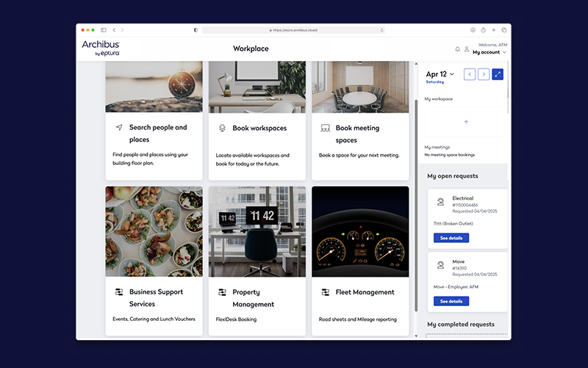
Task: Reload the page in address bar
Action: (x=381, y=30)
